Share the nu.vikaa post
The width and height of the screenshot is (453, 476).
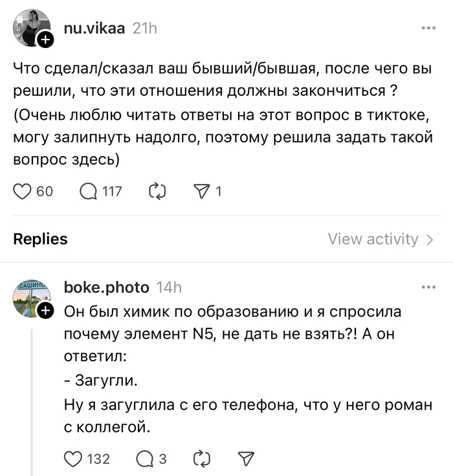pyautogui.click(x=204, y=191)
